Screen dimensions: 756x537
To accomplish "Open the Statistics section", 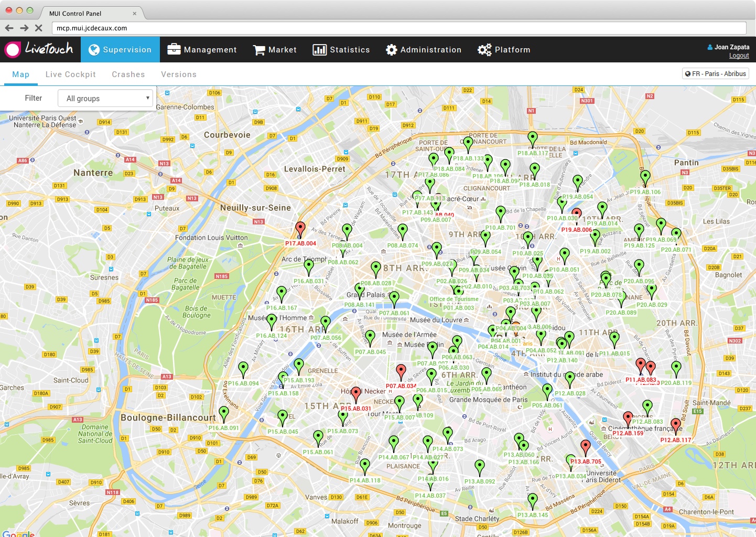I will tap(341, 50).
